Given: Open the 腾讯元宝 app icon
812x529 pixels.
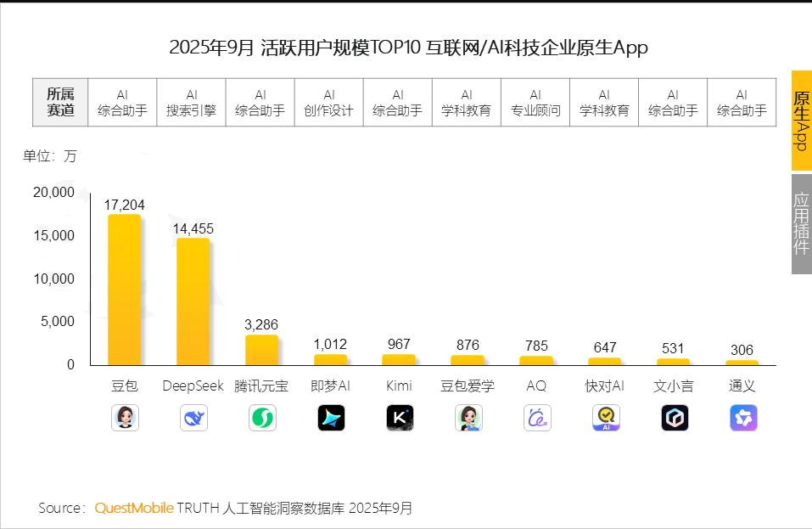Looking at the screenshot, I should point(262,417).
